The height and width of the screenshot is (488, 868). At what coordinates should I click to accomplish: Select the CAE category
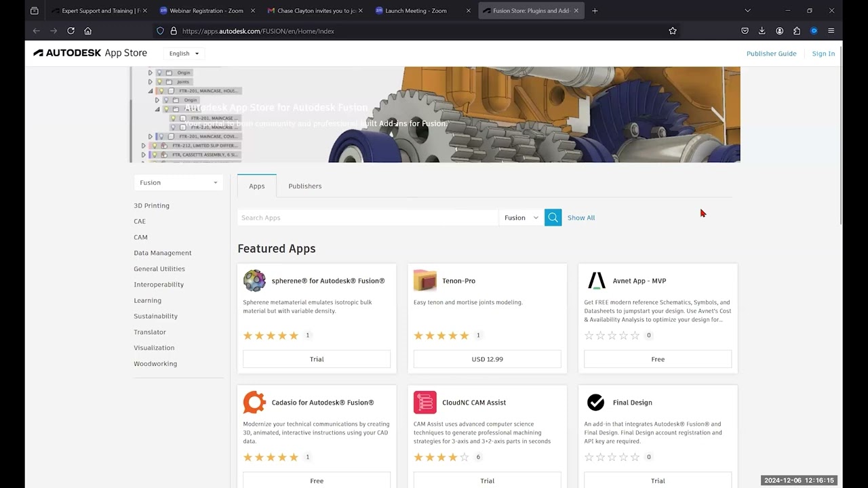pos(140,221)
